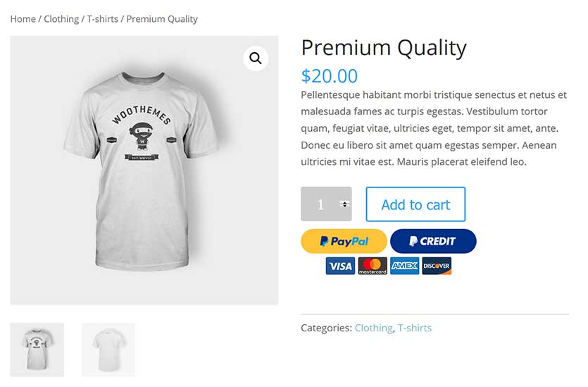Click the Amex card icon

[x=404, y=266]
